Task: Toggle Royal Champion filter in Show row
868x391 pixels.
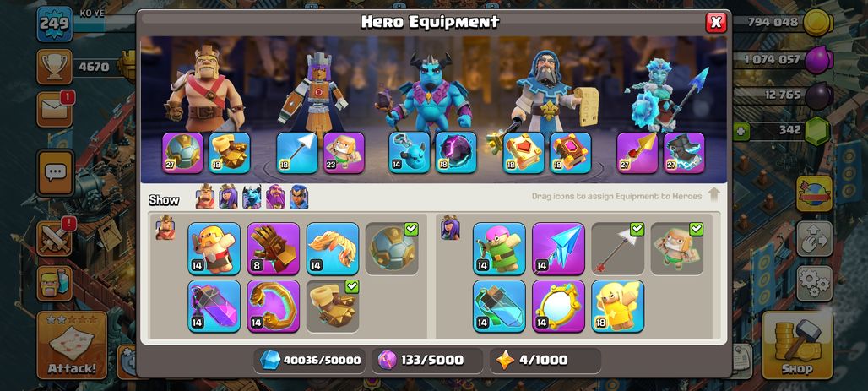Action: click(x=299, y=197)
